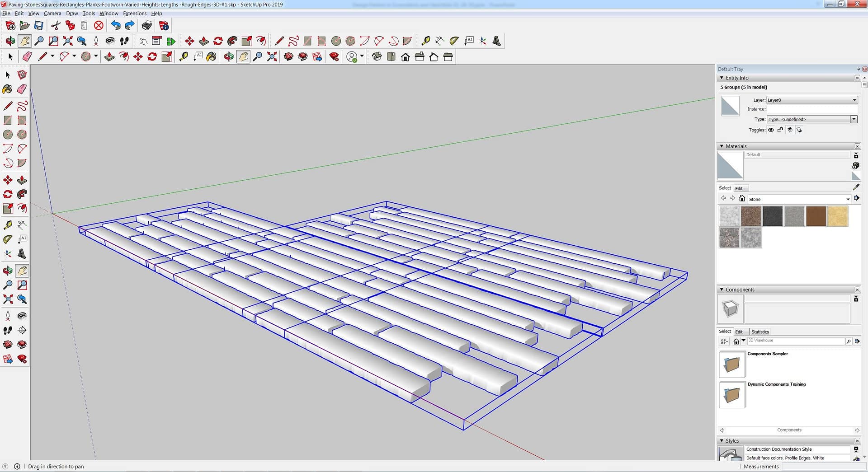This screenshot has width=868, height=472.
Task: Select the solid brown stone material swatch
Action: click(x=816, y=216)
